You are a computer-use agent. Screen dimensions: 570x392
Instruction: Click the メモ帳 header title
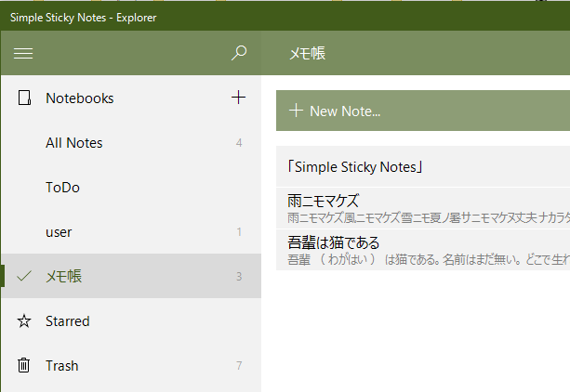[307, 53]
